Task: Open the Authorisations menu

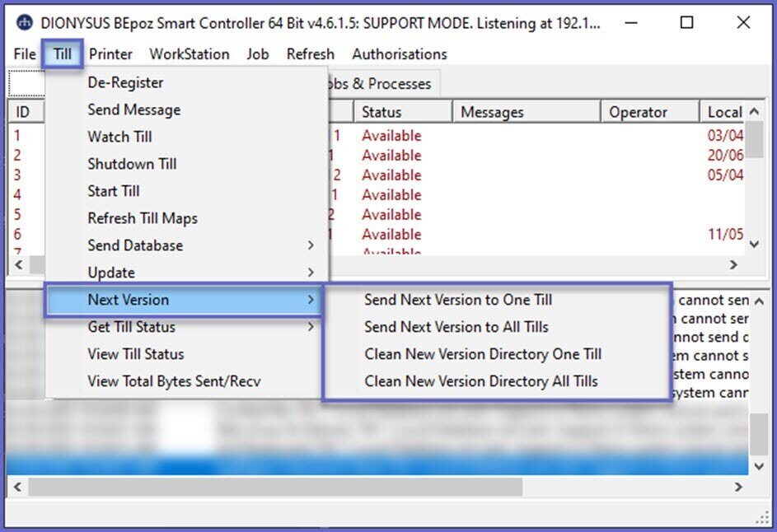Action: [400, 54]
